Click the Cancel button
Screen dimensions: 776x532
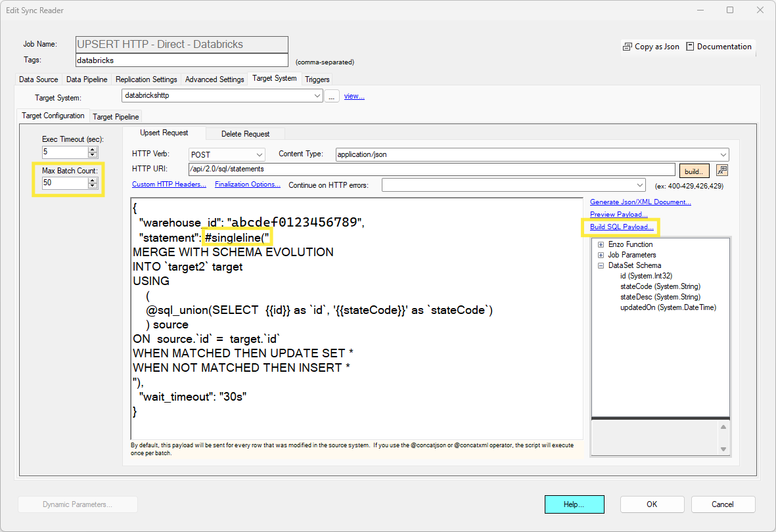click(x=723, y=504)
